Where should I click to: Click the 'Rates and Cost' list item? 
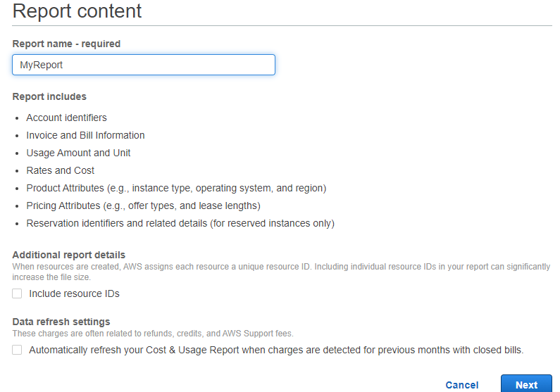(x=60, y=170)
